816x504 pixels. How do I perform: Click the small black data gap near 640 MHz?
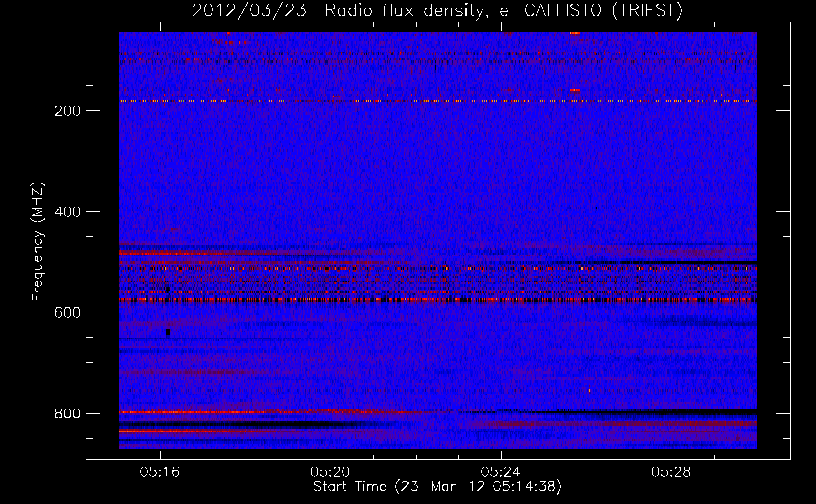coord(168,332)
